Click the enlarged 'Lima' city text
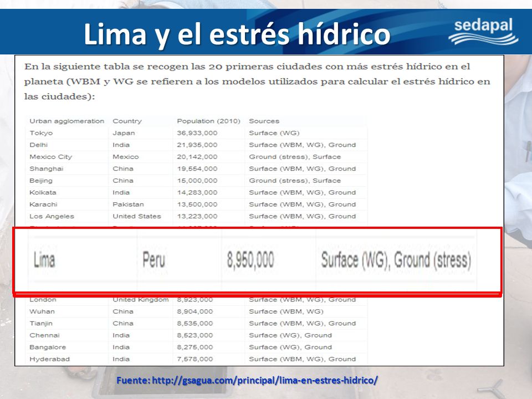The height and width of the screenshot is (399, 532). 44,260
